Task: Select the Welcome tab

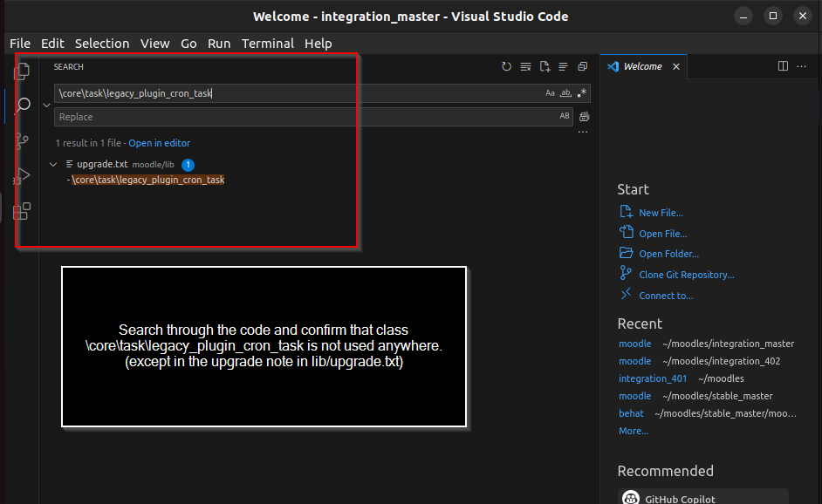Action: [x=643, y=66]
